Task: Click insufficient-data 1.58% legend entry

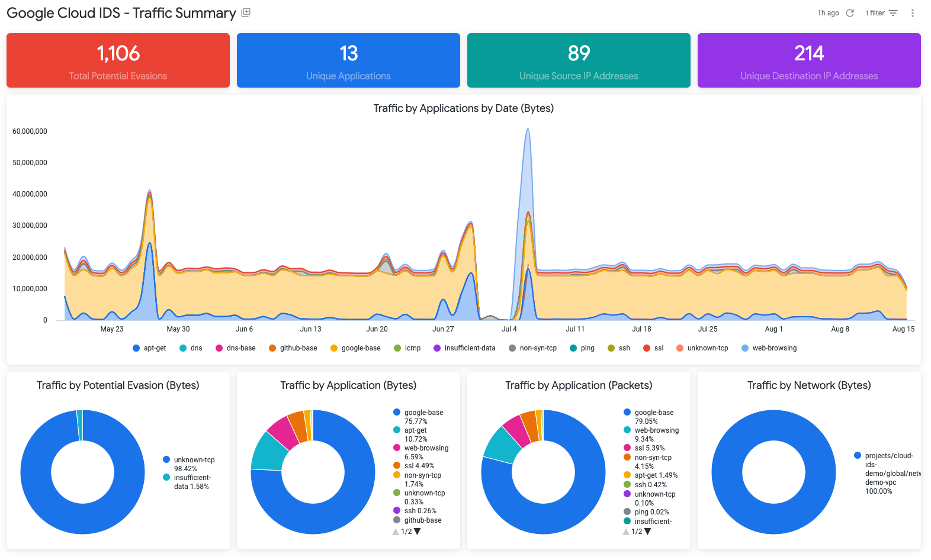Action: click(187, 482)
